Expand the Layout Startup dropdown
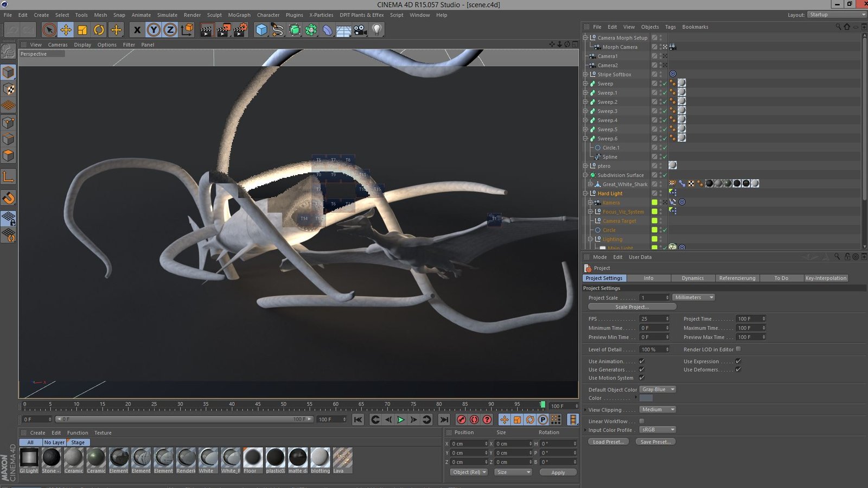 tap(836, 15)
